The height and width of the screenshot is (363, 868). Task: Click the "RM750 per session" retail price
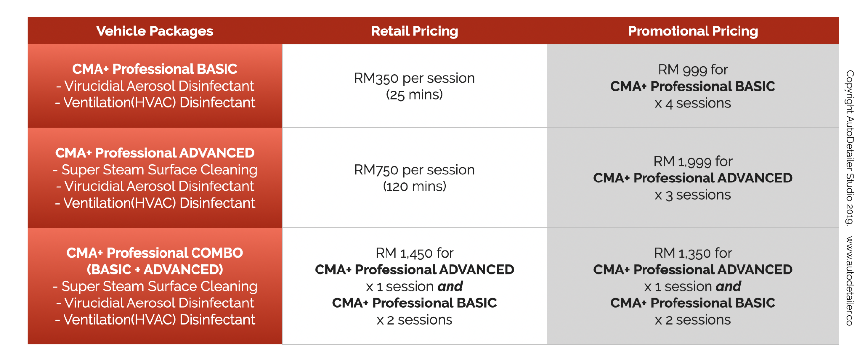(x=415, y=170)
